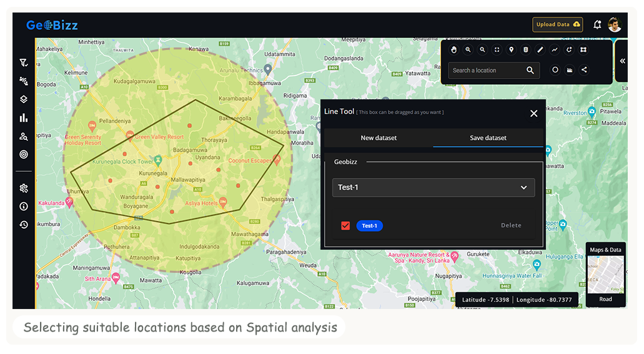Open the people search sidebar icon
This screenshot has height=354, width=644.
[x=24, y=136]
